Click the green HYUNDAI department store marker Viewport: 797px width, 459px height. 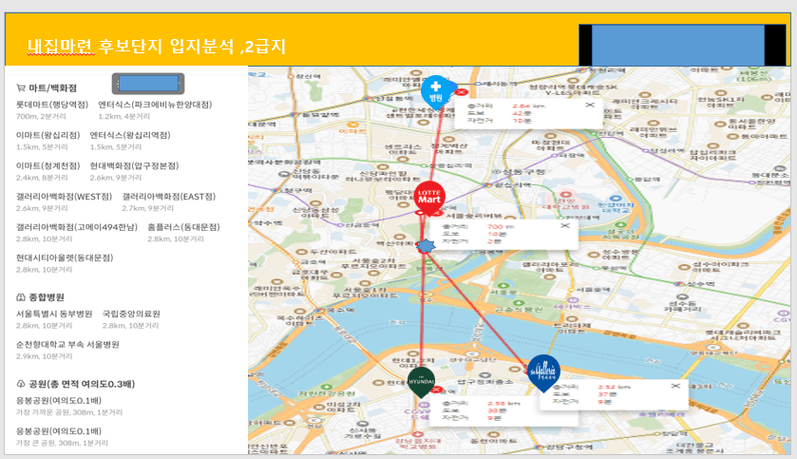421,382
